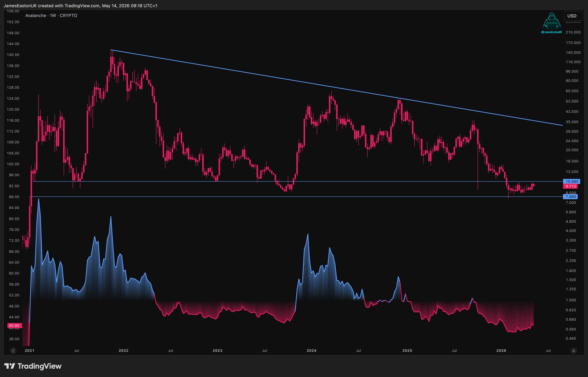
Task: Click the TradingView.com attribution header text
Action: 80,6
